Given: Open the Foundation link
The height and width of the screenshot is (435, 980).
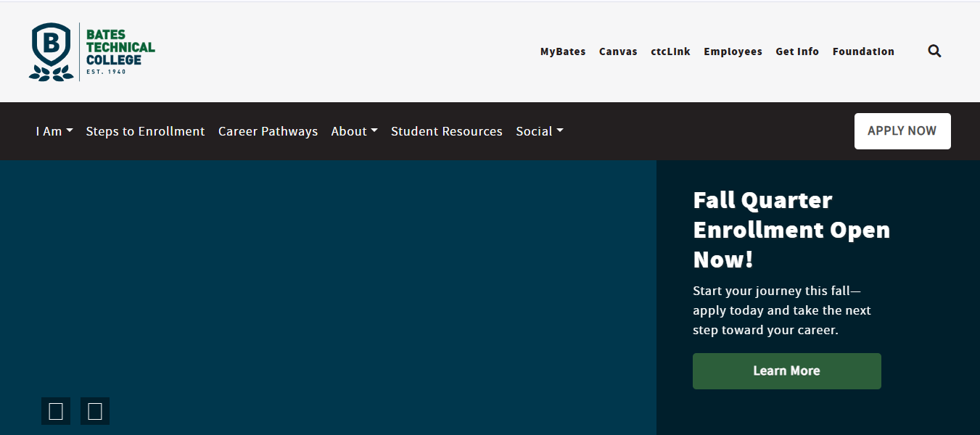Looking at the screenshot, I should tap(863, 51).
